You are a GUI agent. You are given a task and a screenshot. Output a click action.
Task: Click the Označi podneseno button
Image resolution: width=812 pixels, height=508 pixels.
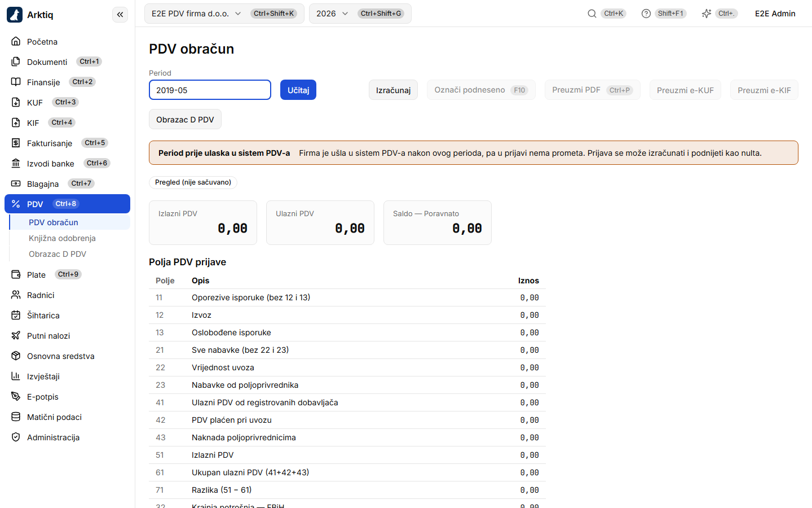[481, 90]
